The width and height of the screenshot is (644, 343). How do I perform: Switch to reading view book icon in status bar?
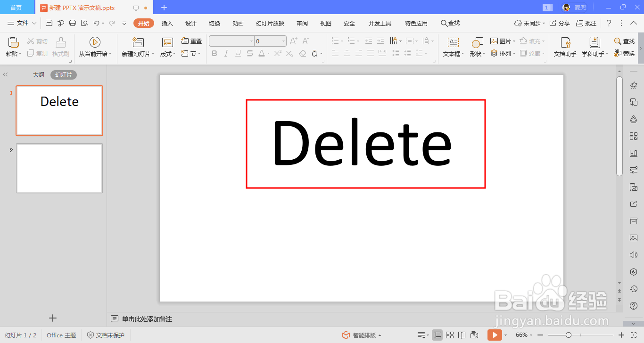(x=462, y=335)
